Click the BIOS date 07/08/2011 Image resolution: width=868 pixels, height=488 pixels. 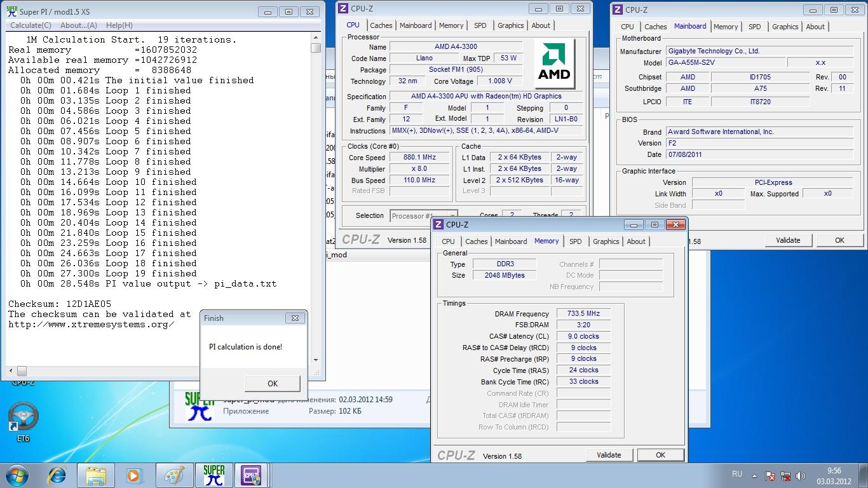click(x=759, y=154)
